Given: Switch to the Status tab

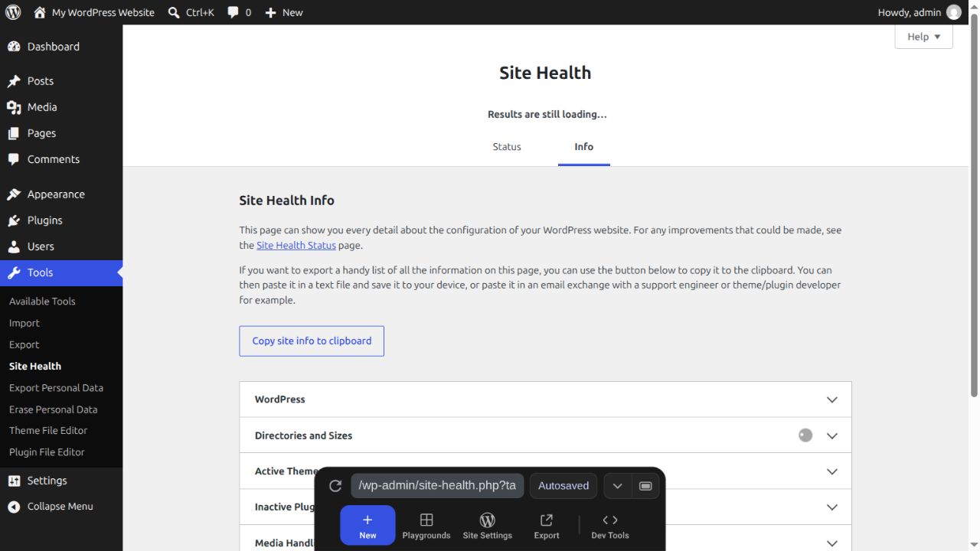Looking at the screenshot, I should coord(507,147).
